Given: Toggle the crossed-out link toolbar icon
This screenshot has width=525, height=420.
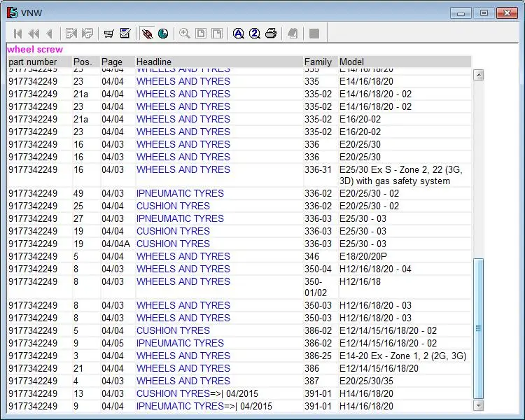Looking at the screenshot, I should (x=147, y=34).
